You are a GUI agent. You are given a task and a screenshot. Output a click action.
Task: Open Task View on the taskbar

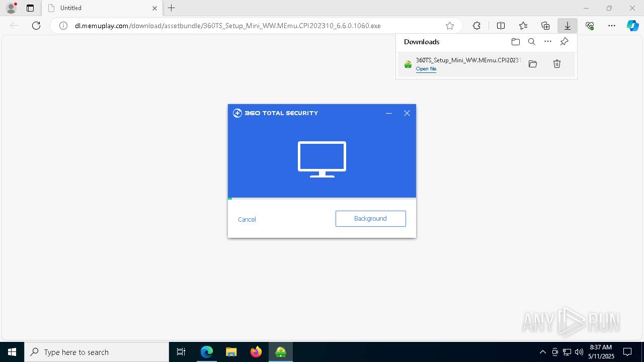coord(181,352)
